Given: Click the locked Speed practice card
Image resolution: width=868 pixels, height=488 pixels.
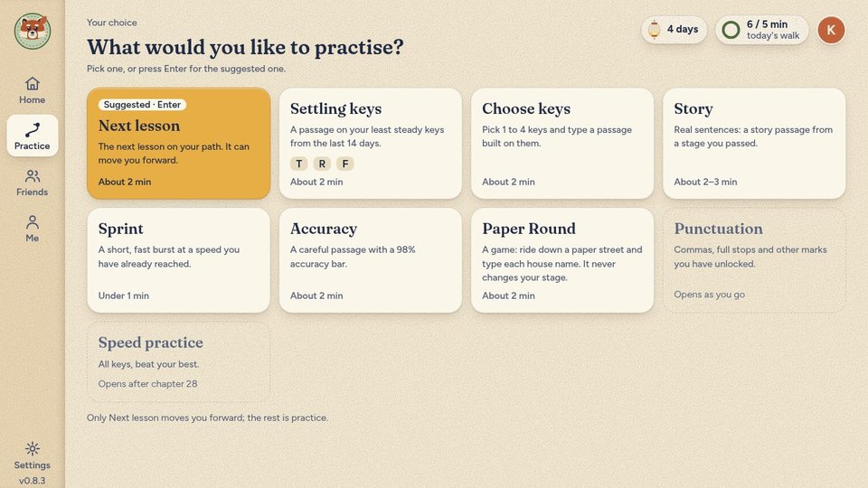Looking at the screenshot, I should (178, 362).
